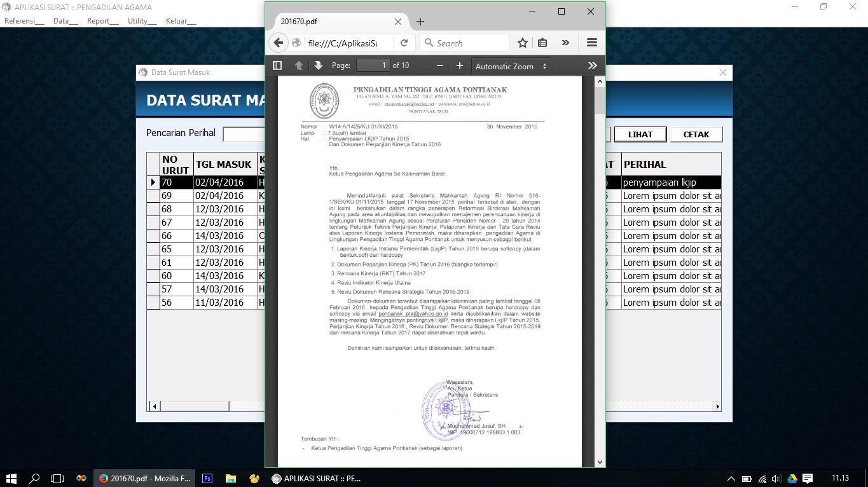The width and height of the screenshot is (868, 487).
Task: Open the Firefox hamburger menu
Action: pos(591,42)
